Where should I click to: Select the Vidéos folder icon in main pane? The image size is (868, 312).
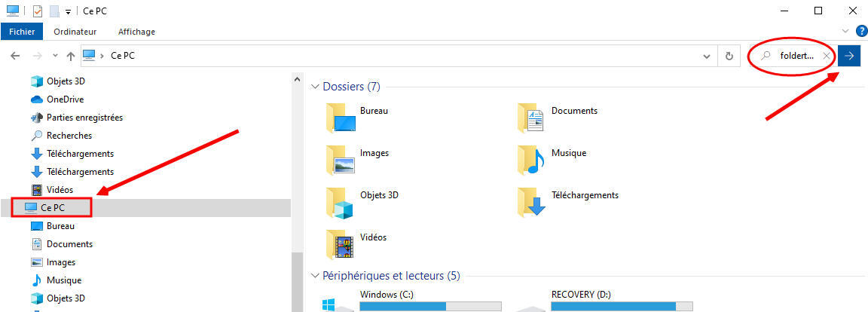tap(340, 244)
